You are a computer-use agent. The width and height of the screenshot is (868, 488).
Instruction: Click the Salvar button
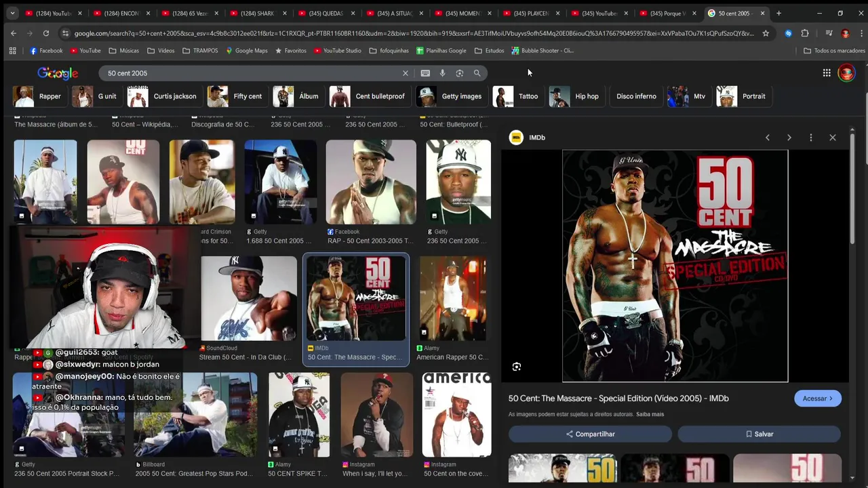759,434
